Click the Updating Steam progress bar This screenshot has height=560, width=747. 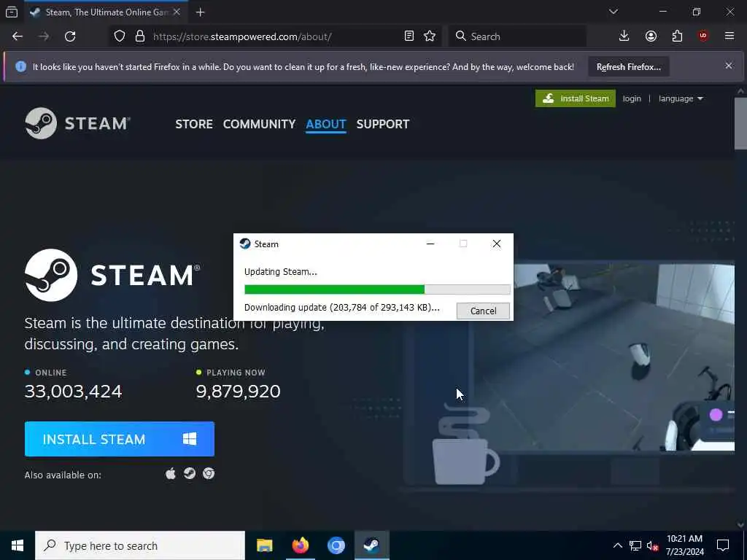pos(377,289)
